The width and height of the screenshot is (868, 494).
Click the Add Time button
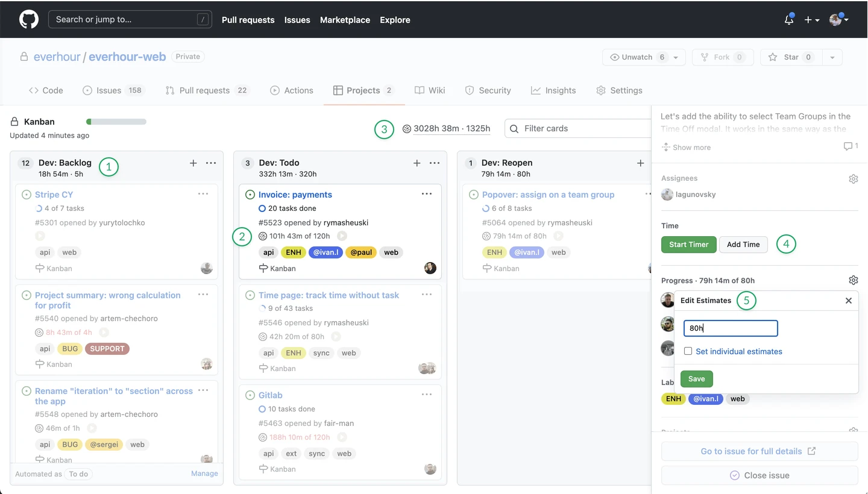click(x=743, y=245)
